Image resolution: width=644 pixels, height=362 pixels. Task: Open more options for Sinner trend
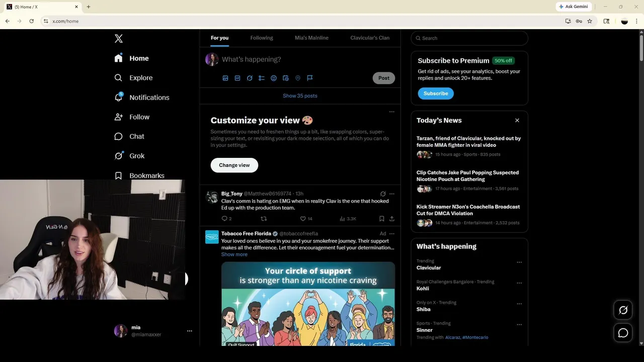(x=519, y=325)
